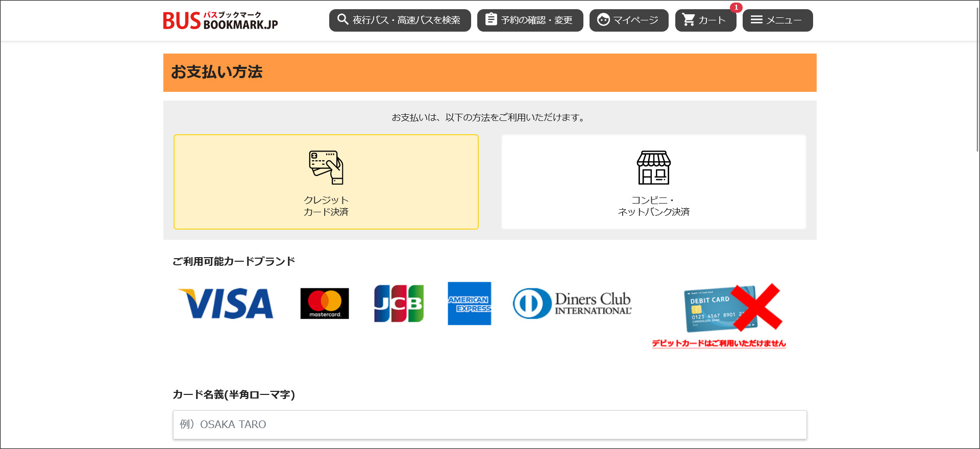Click the credit card in hand icon
The width and height of the screenshot is (980, 449).
coord(326,167)
